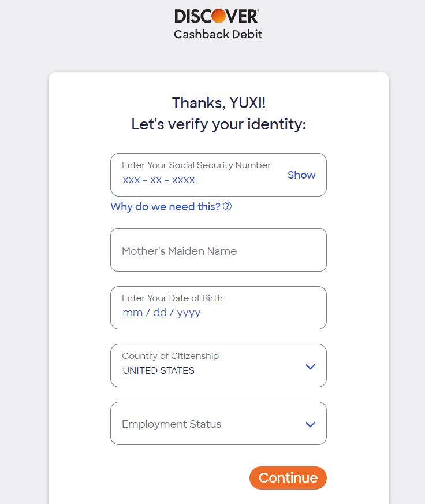
Task: Click the Social Security Number input field
Action: click(218, 175)
